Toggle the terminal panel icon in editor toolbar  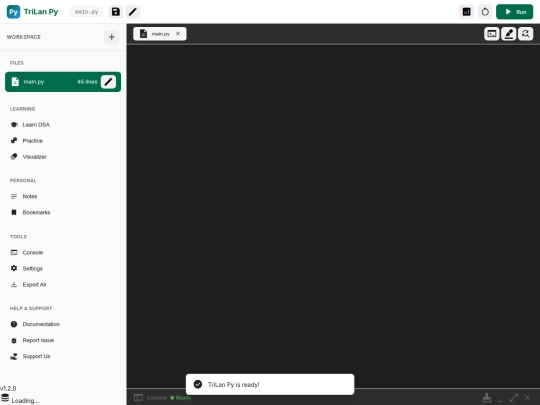pos(491,34)
